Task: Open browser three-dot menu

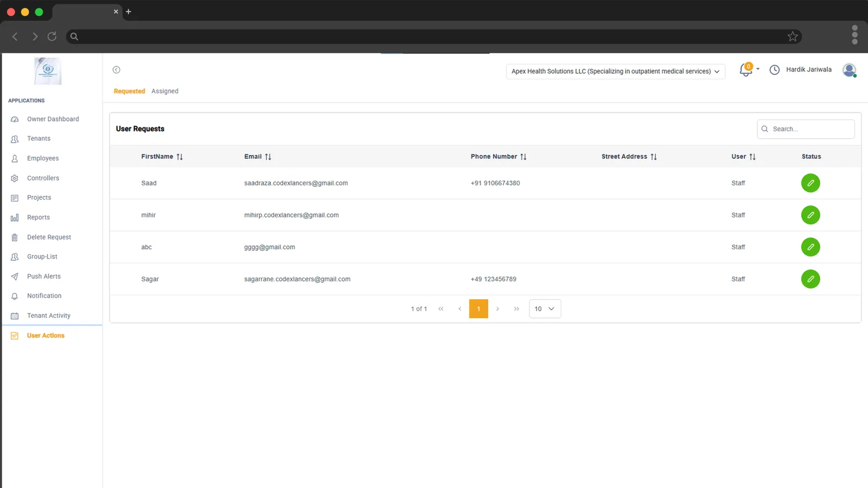Action: point(854,35)
